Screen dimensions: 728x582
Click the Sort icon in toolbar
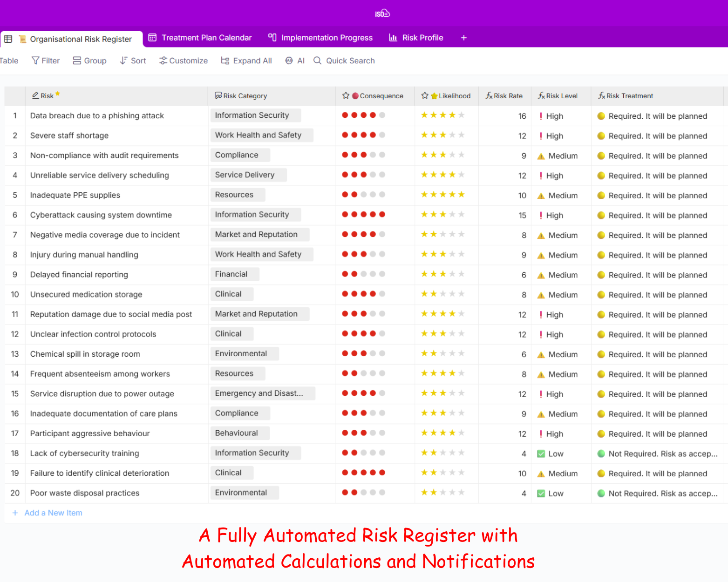(123, 61)
